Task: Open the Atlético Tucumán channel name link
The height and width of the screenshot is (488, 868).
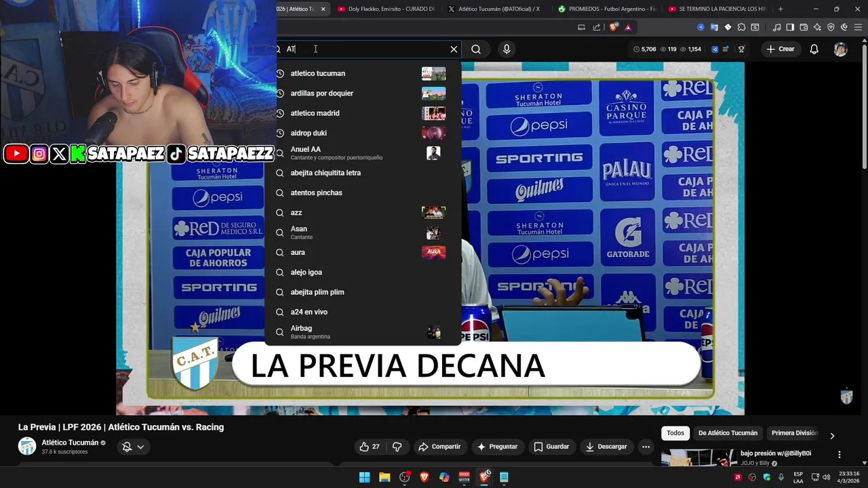Action: pos(70,443)
